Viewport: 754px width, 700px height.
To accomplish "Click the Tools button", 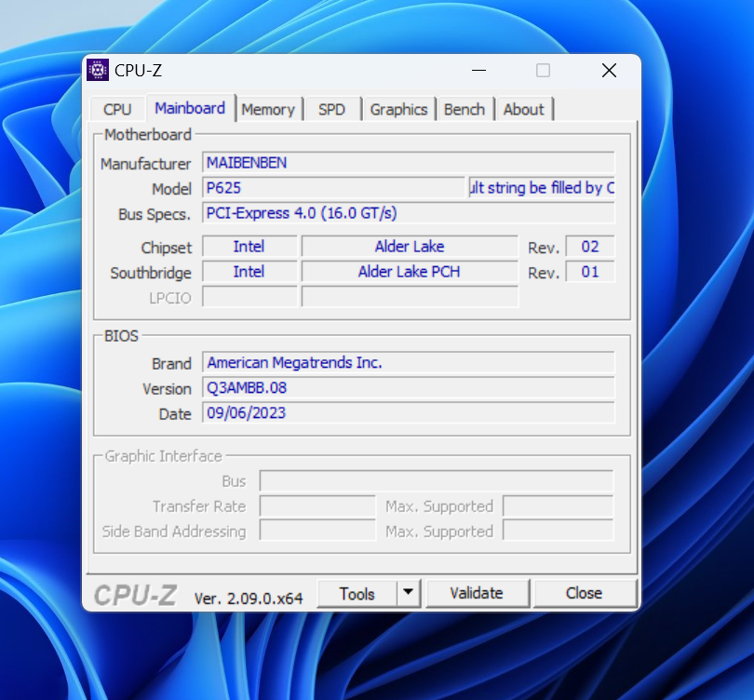I will 357,594.
